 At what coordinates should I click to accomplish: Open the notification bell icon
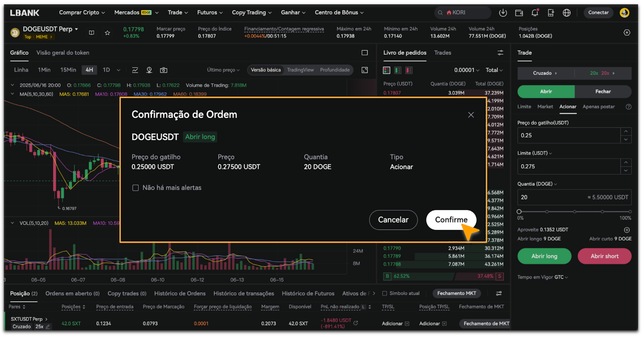coord(535,13)
